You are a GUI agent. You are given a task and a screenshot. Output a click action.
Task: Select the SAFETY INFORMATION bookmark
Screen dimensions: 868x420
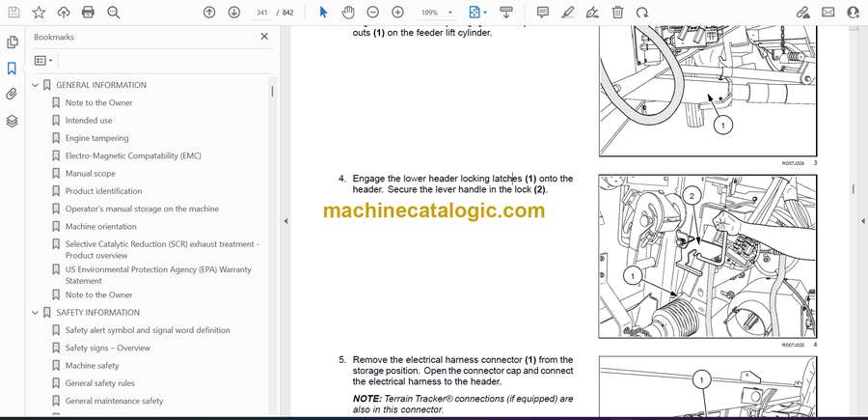[x=98, y=313]
